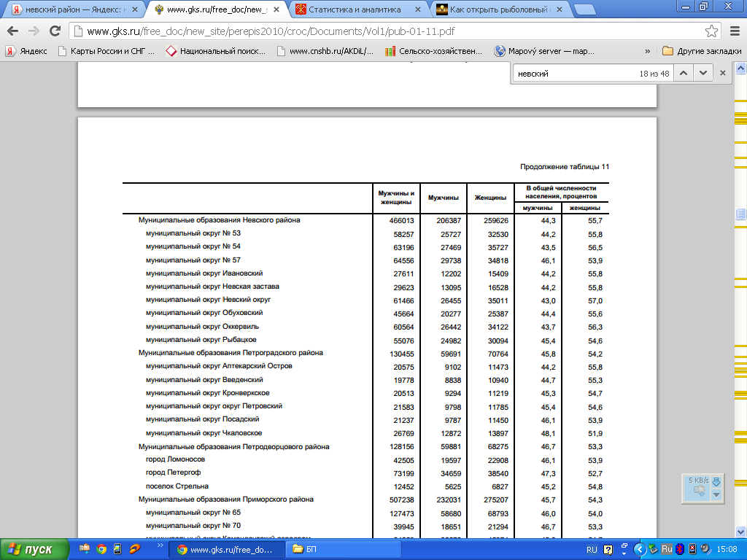Screen dimensions: 747x560
Task: Open 'Другие закладки' bookmarks folder
Action: click(703, 51)
